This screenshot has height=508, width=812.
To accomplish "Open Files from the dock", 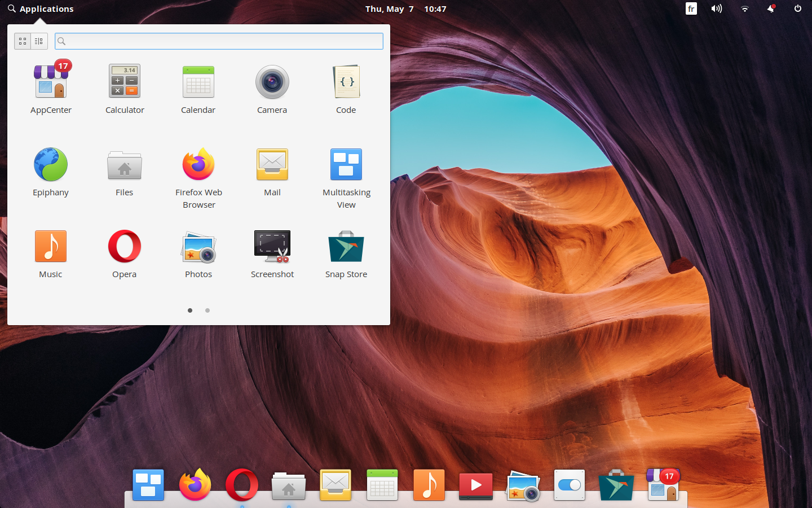I will click(289, 486).
